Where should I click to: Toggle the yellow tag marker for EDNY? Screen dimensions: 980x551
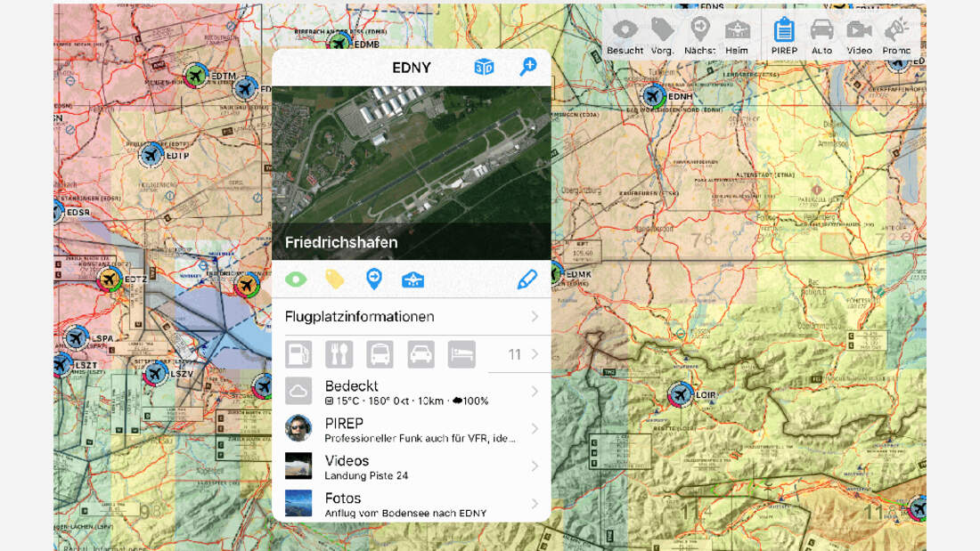[x=335, y=279]
